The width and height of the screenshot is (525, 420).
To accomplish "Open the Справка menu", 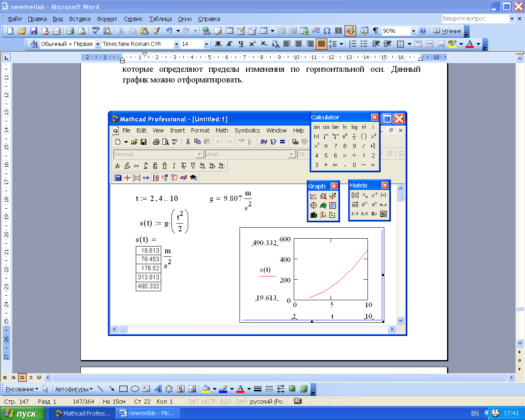I will 209,19.
